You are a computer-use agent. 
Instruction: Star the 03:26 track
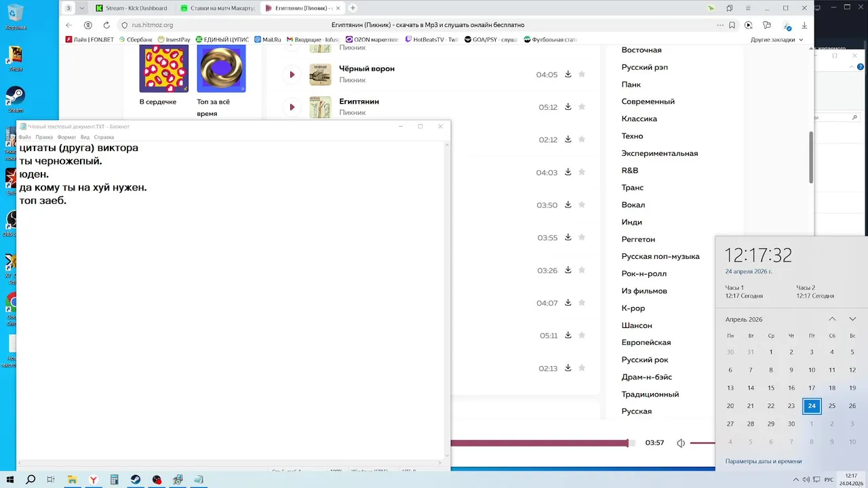pos(582,270)
